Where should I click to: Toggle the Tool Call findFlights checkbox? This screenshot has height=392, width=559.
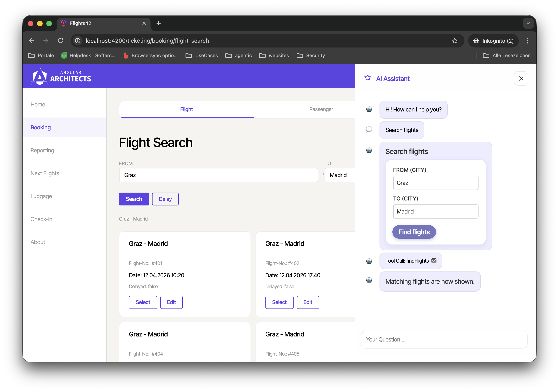point(434,261)
